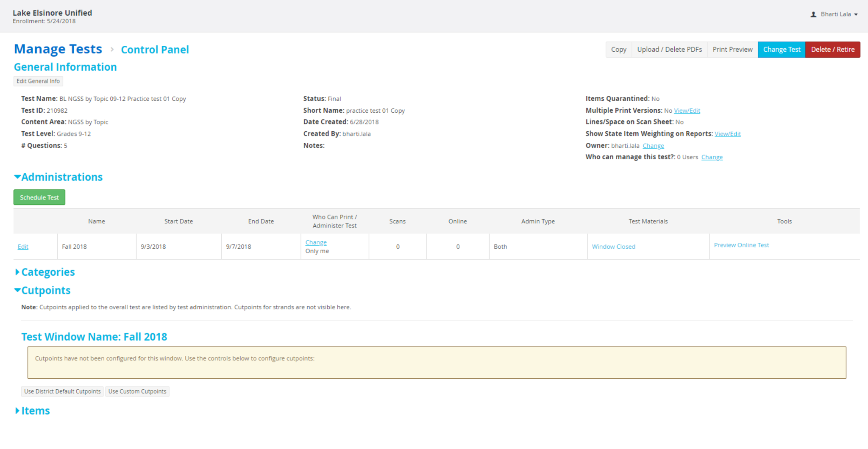Change who can print or administer test
This screenshot has height=449, width=868.
coord(316,243)
